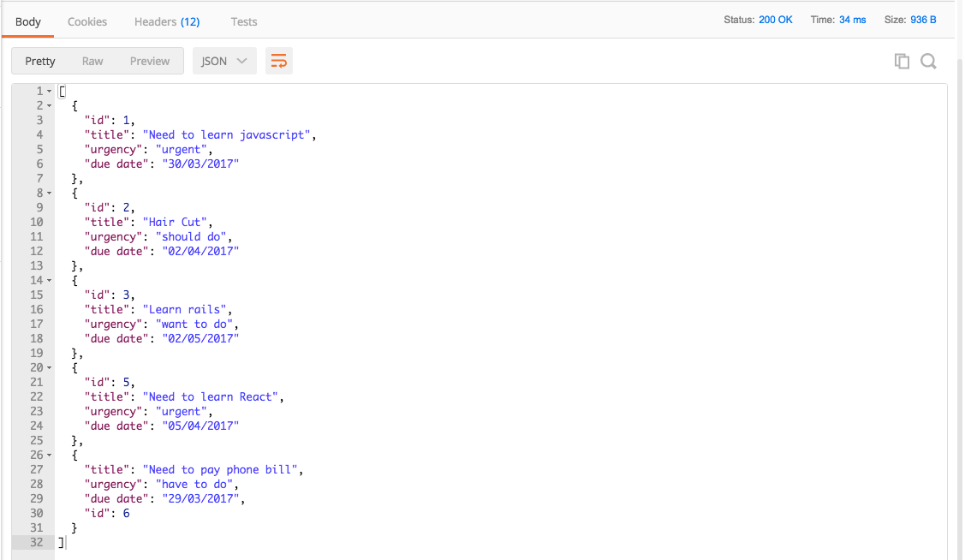Toggle line wrapping for the response
This screenshot has height=560, width=965.
278,61
